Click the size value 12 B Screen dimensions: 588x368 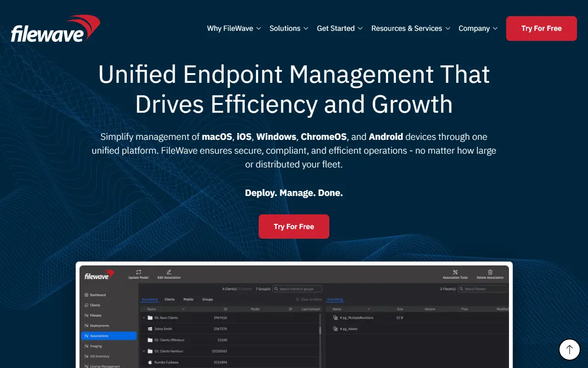pyautogui.click(x=400, y=318)
